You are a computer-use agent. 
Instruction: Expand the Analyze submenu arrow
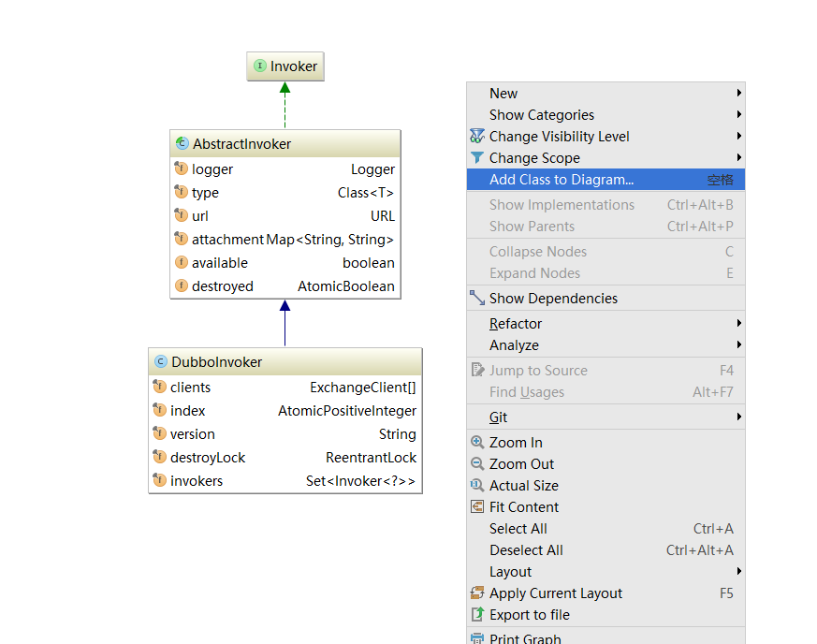738,344
